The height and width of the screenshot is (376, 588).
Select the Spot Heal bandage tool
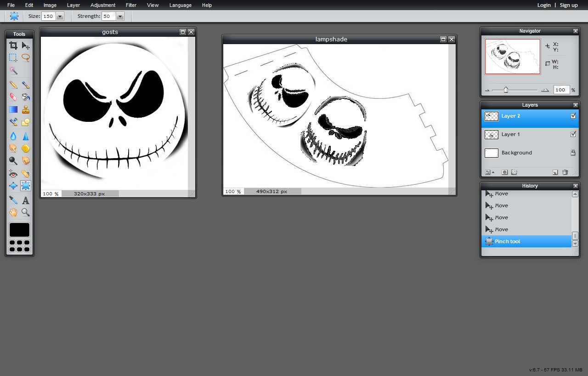point(26,174)
